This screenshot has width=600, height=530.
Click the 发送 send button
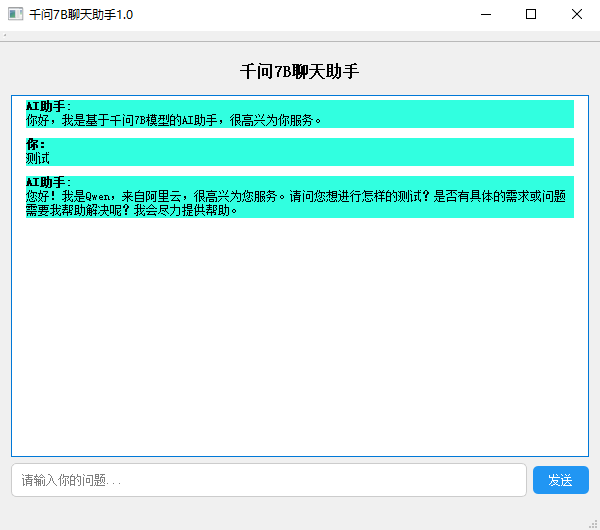pyautogui.click(x=561, y=480)
